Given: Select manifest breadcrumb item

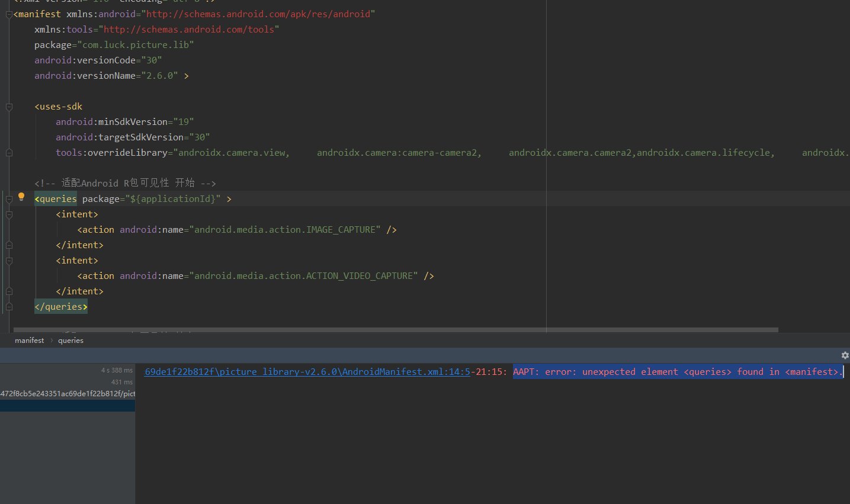Looking at the screenshot, I should pos(29,341).
